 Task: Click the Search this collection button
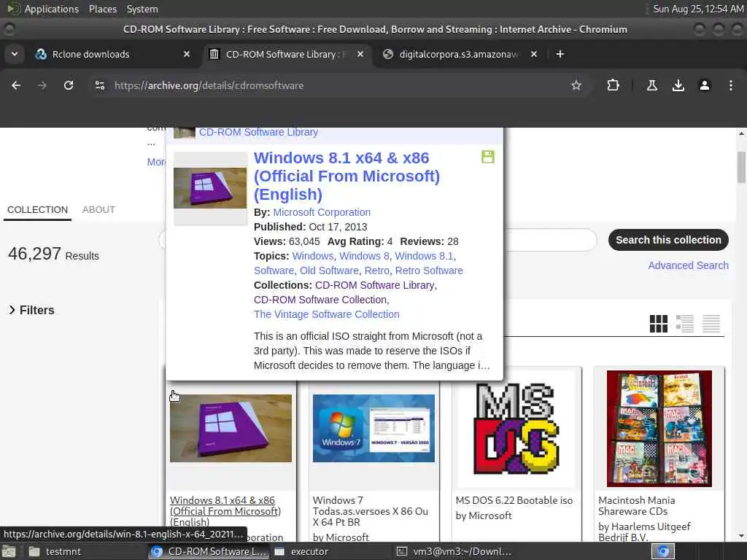[x=668, y=240]
